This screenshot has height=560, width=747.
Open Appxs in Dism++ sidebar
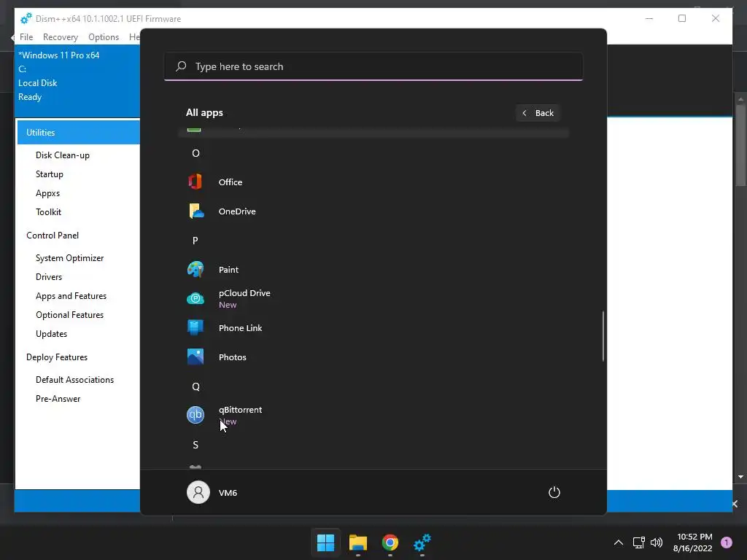click(47, 193)
